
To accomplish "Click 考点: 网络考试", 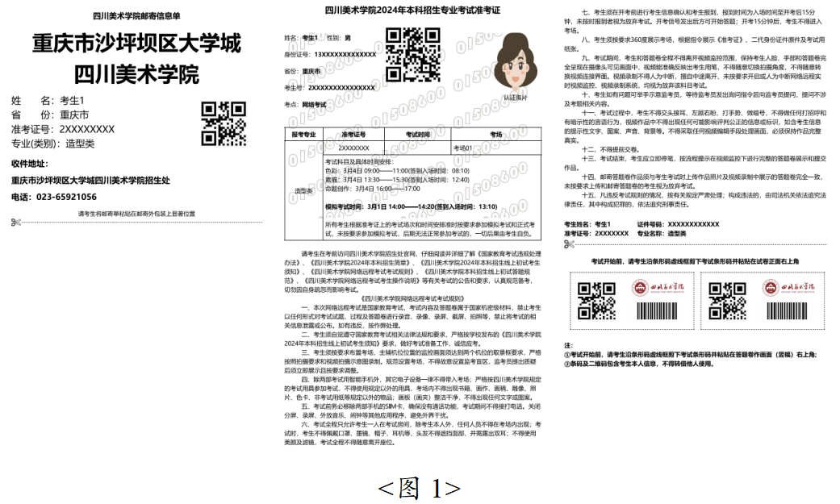I will pyautogui.click(x=305, y=105).
